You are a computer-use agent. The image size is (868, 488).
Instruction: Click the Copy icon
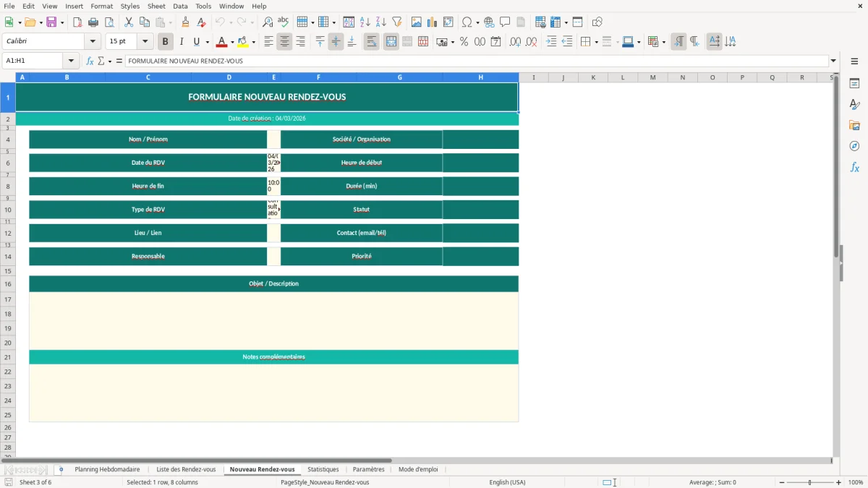144,22
